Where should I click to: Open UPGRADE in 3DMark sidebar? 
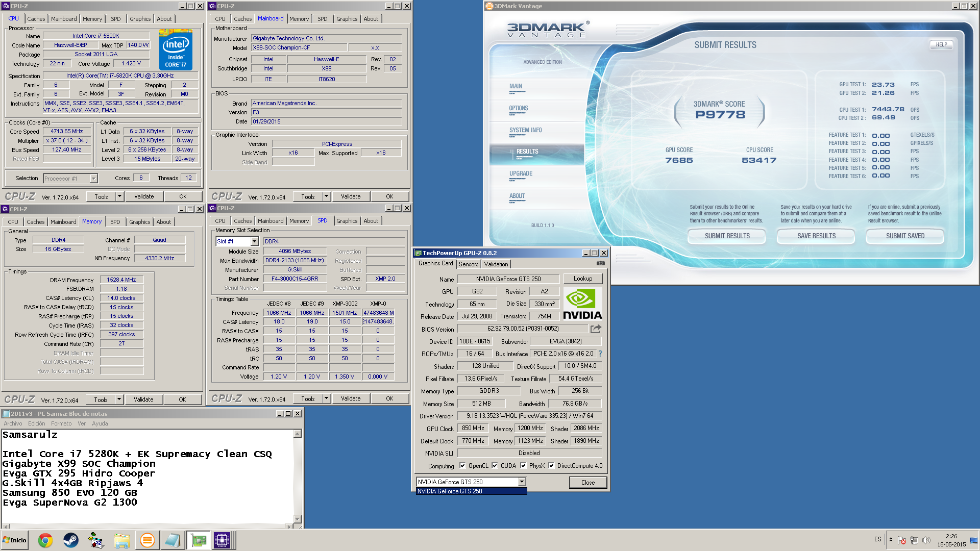click(x=521, y=173)
